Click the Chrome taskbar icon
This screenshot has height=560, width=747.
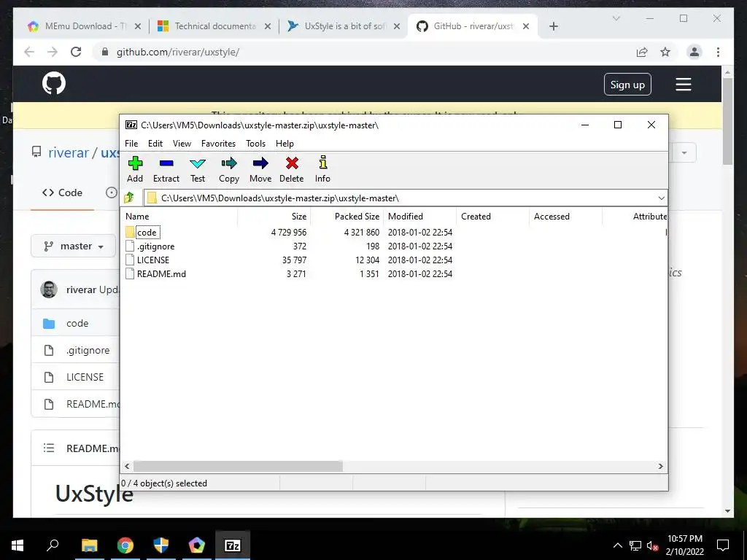(x=125, y=545)
